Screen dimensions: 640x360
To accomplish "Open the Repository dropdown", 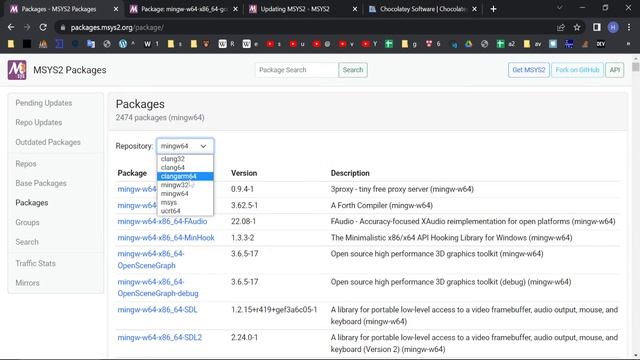I will click(x=185, y=146).
